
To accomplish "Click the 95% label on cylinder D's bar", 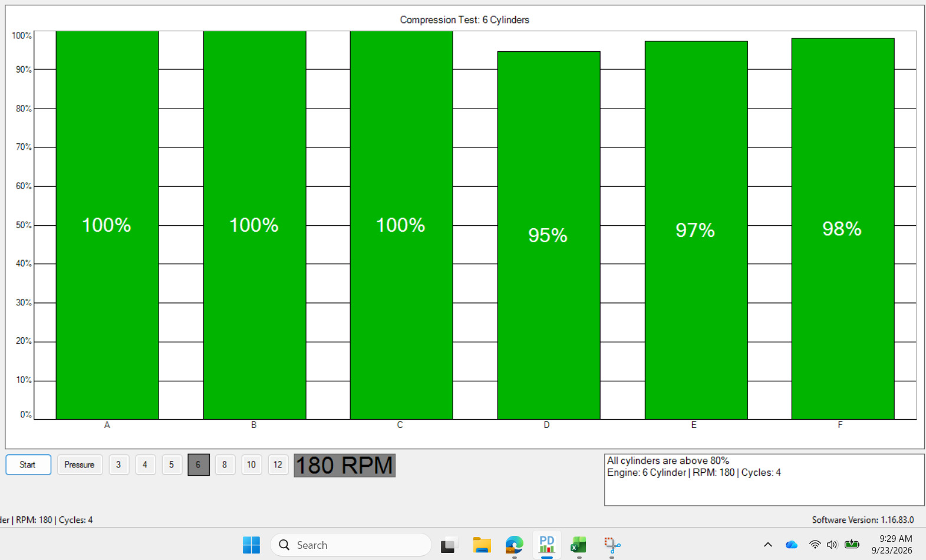I will pyautogui.click(x=548, y=235).
